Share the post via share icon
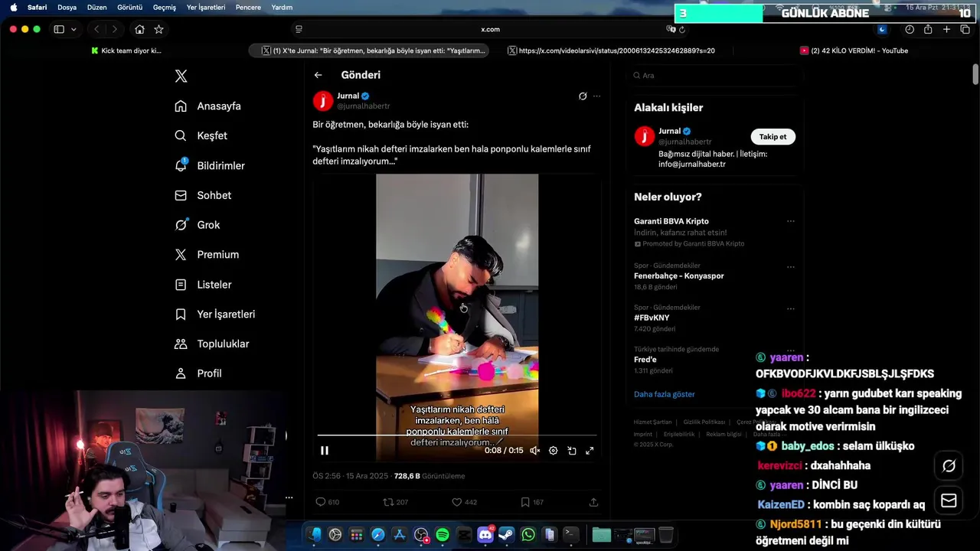This screenshot has width=980, height=551. tap(593, 502)
